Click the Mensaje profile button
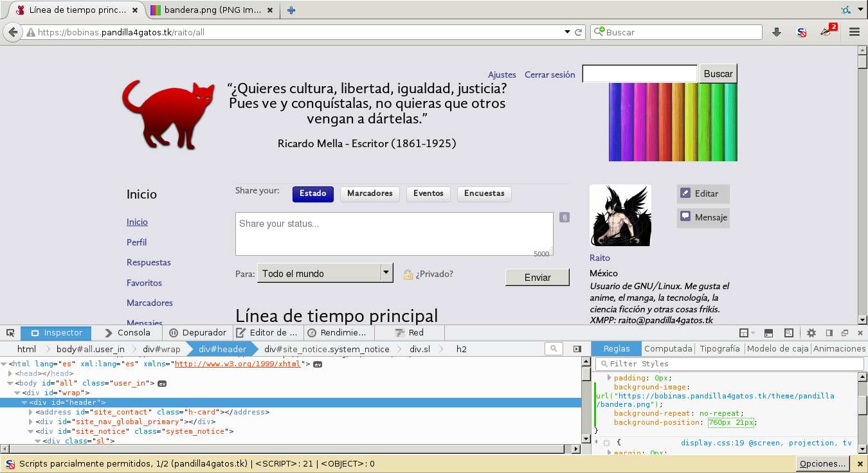Screen dimensions: 868x473 pos(703,218)
